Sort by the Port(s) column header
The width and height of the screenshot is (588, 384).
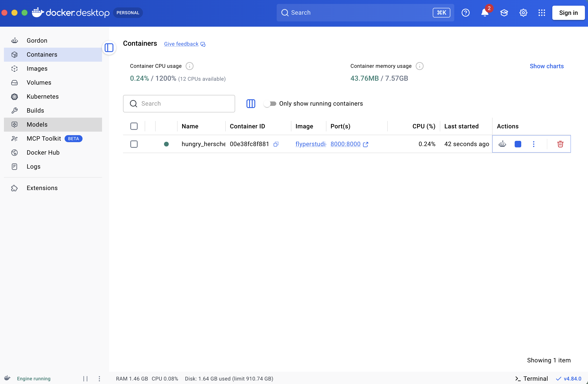tap(340, 126)
